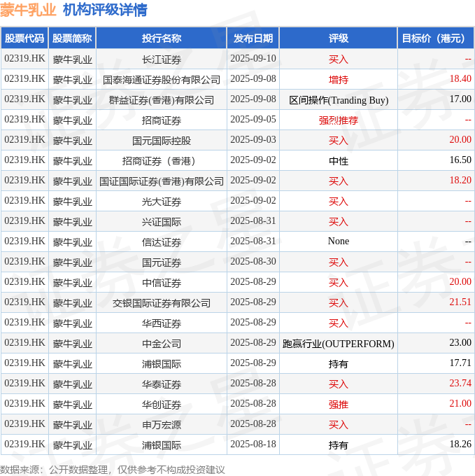Image resolution: width=475 pixels, height=476 pixels.
Task: Select the 招商证券（香港）cell
Action: pos(162,161)
